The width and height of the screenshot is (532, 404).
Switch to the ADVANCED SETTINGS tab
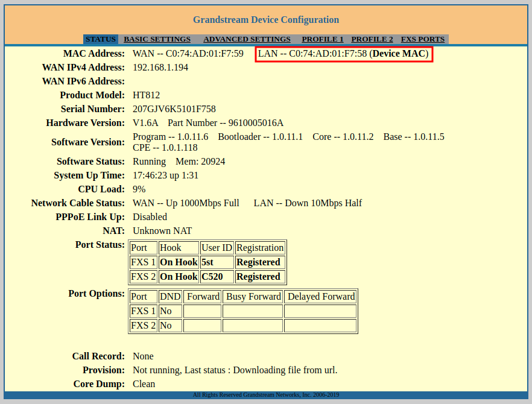pos(247,39)
